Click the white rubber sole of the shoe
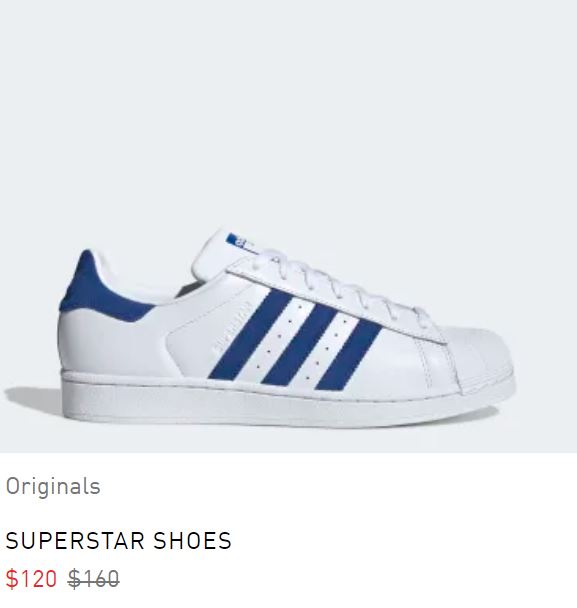 (x=279, y=399)
